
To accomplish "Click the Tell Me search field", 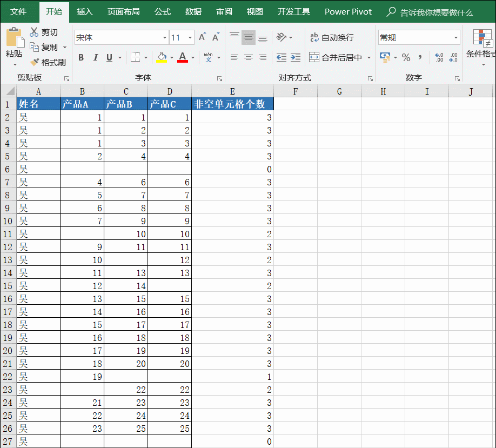I will [437, 12].
